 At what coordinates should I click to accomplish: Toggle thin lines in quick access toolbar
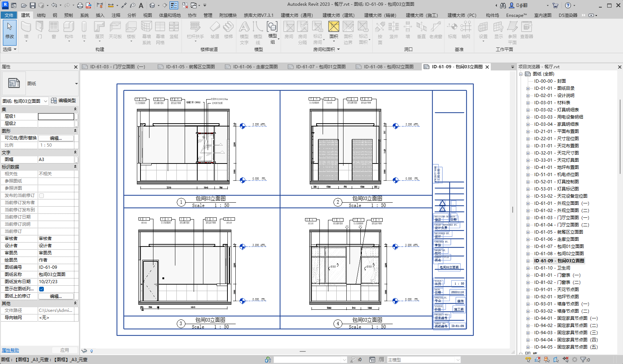coord(174,5)
